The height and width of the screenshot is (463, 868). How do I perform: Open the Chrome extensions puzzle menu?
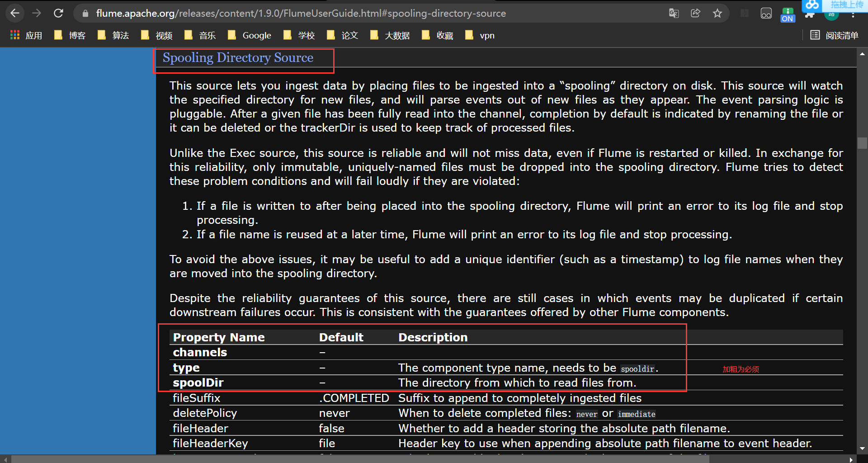809,15
